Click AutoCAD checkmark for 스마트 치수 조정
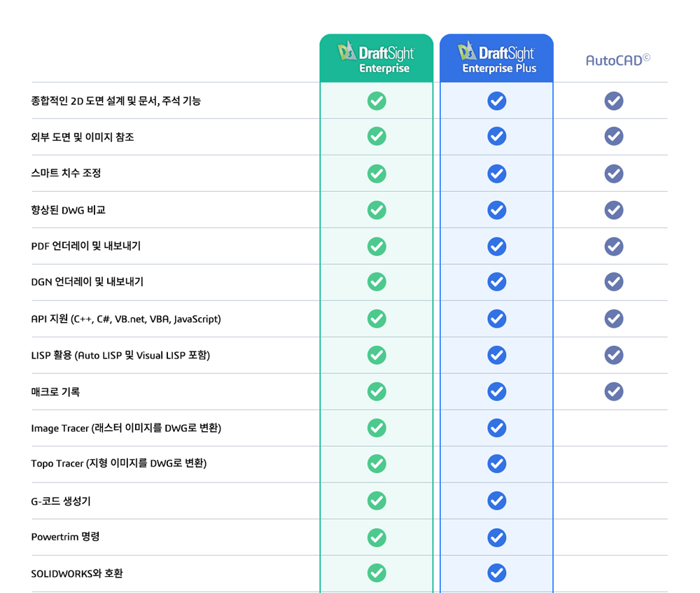 click(614, 174)
